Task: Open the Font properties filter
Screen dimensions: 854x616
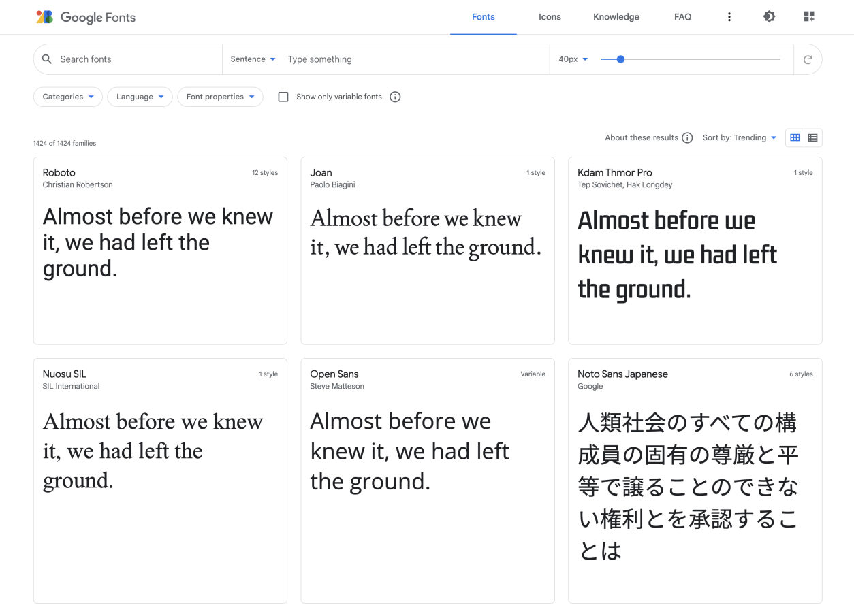Action: pos(220,97)
